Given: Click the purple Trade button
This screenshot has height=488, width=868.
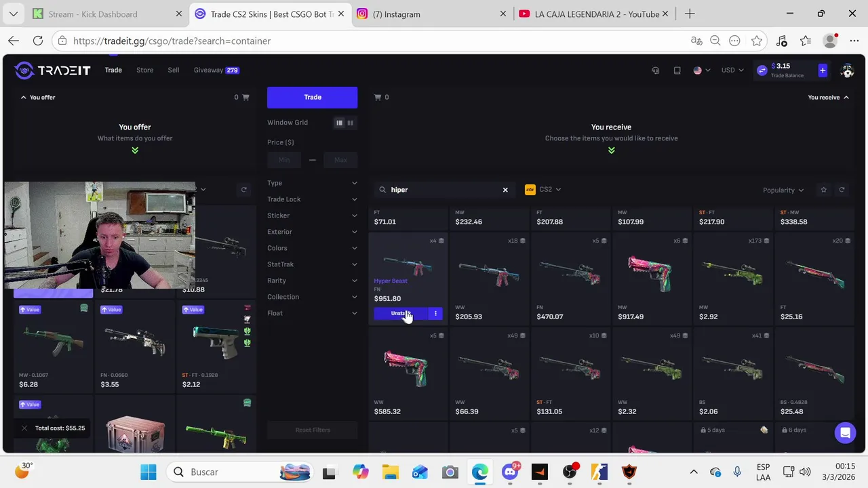Looking at the screenshot, I should (x=312, y=97).
